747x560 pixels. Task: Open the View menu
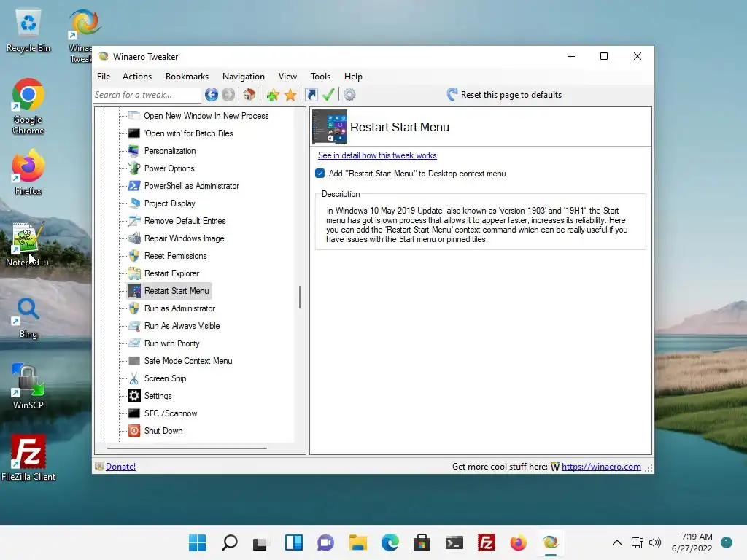tap(287, 76)
